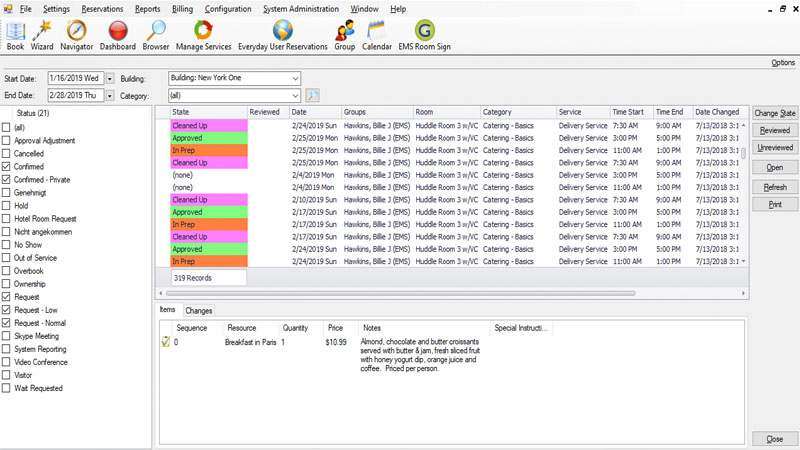Image resolution: width=800 pixels, height=450 pixels.
Task: Open the Start Date picker arrow
Action: (x=110, y=79)
